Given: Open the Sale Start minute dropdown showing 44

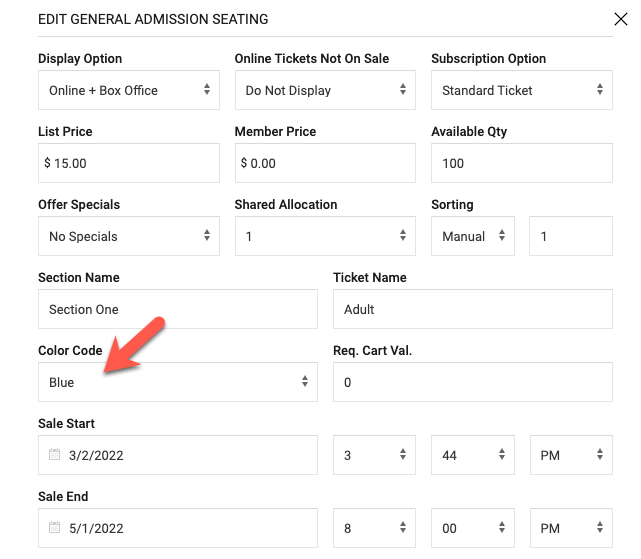Looking at the screenshot, I should pos(473,455).
